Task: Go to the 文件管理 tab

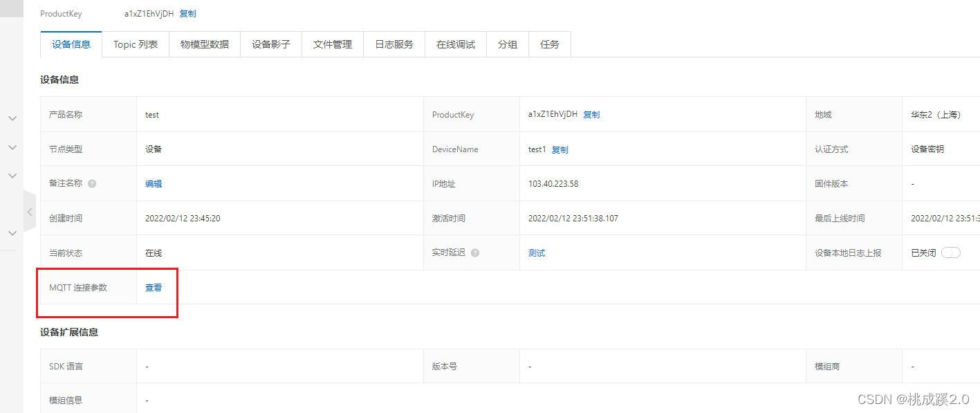Action: pyautogui.click(x=333, y=44)
